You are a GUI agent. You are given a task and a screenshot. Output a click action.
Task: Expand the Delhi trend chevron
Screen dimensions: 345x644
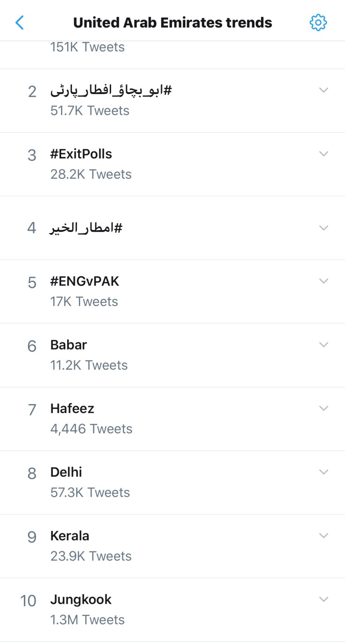[324, 472]
